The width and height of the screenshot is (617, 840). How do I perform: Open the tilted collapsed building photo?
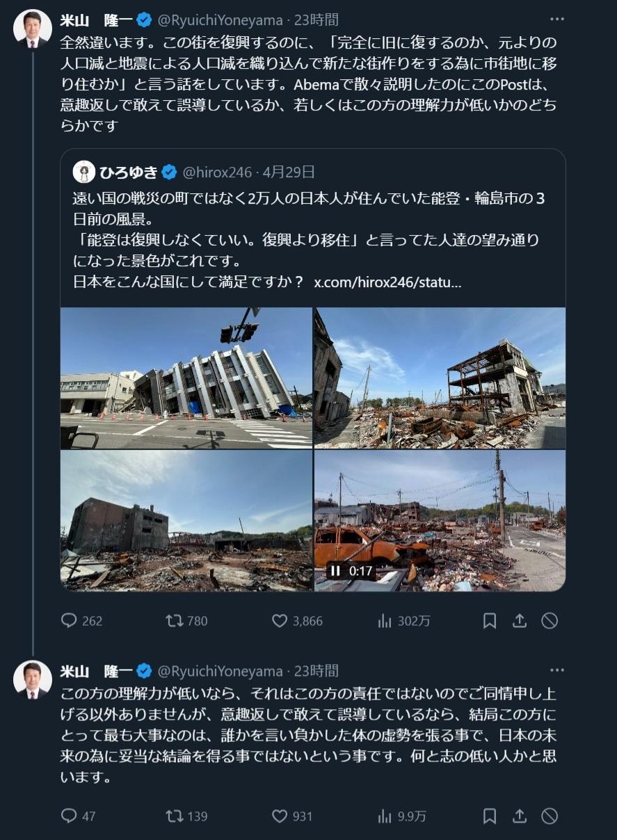click(x=186, y=378)
